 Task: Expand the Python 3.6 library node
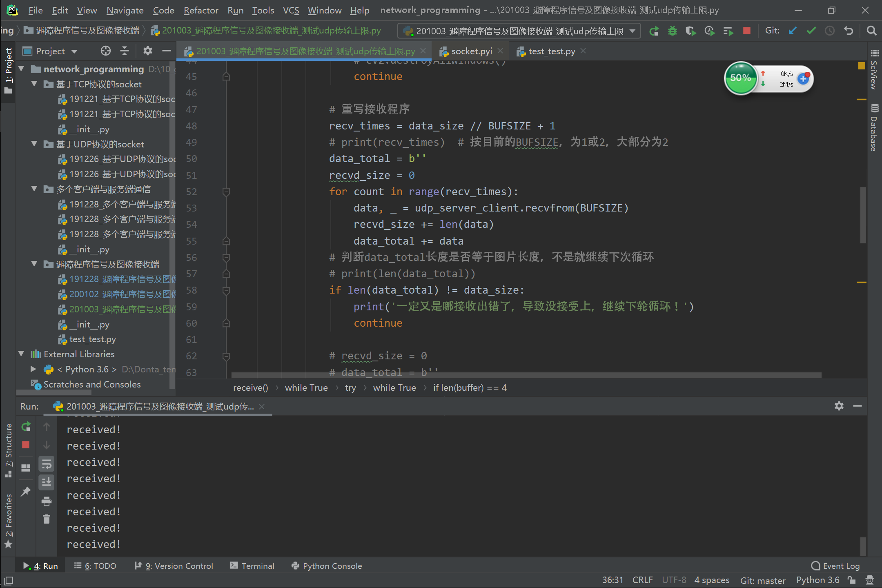(33, 369)
